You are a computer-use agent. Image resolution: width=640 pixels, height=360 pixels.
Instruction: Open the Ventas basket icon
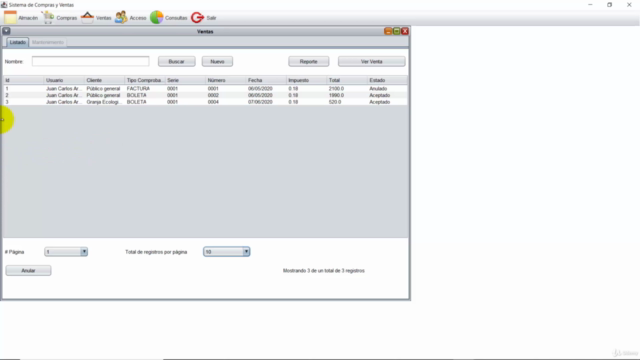[x=87, y=18]
